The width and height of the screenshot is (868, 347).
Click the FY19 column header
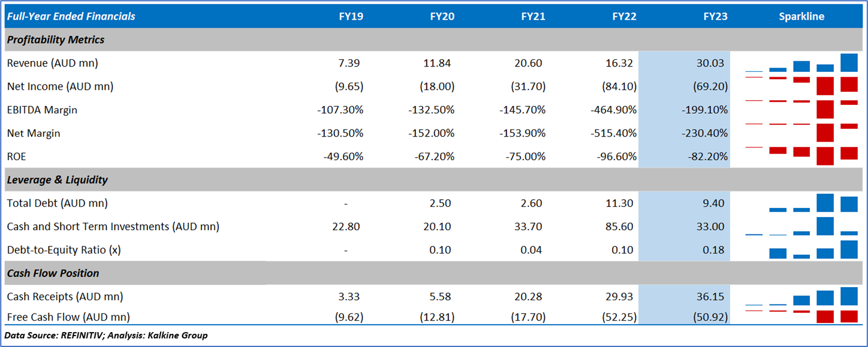pos(351,17)
